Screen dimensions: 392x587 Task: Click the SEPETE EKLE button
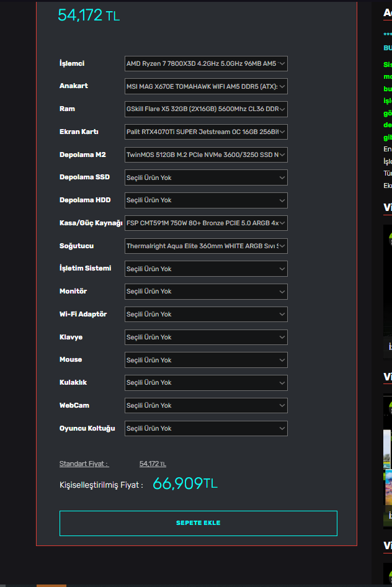198,523
